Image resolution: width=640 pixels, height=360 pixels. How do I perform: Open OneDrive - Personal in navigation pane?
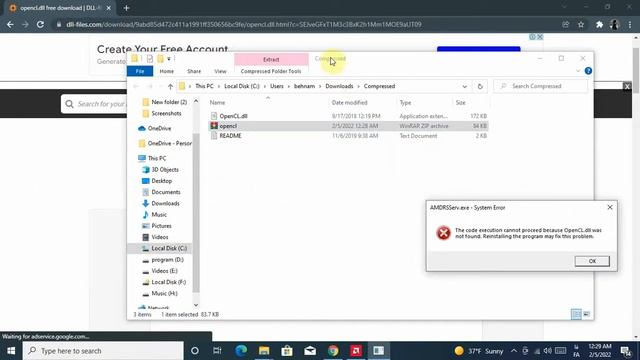point(165,144)
